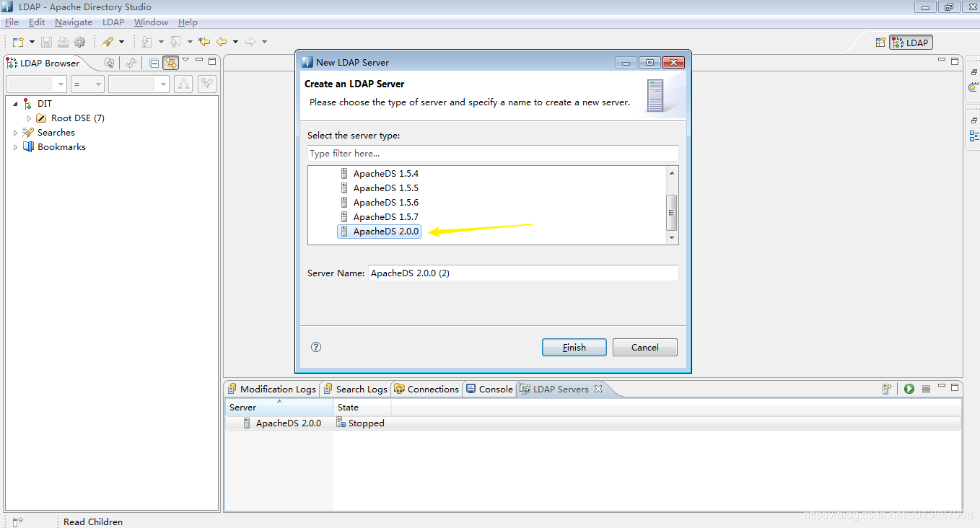Click the last edit location arrow
This screenshot has height=528, width=980.
204,42
